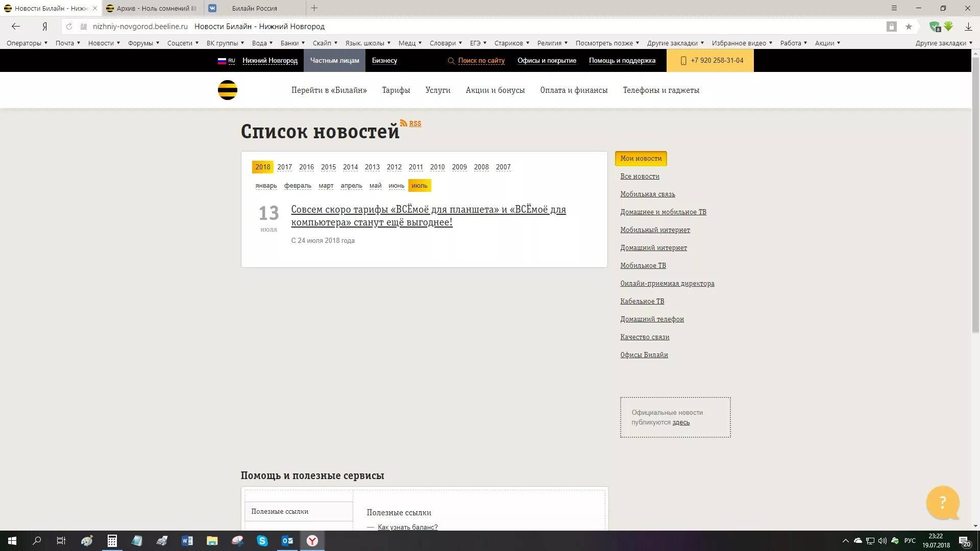Click the phone number +7 920 258-31-04

[710, 61]
